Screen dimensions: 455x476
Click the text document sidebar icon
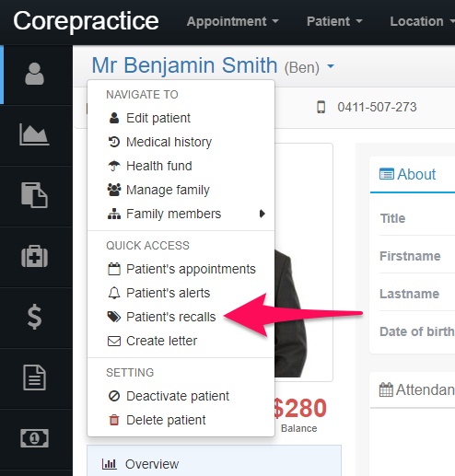(34, 377)
